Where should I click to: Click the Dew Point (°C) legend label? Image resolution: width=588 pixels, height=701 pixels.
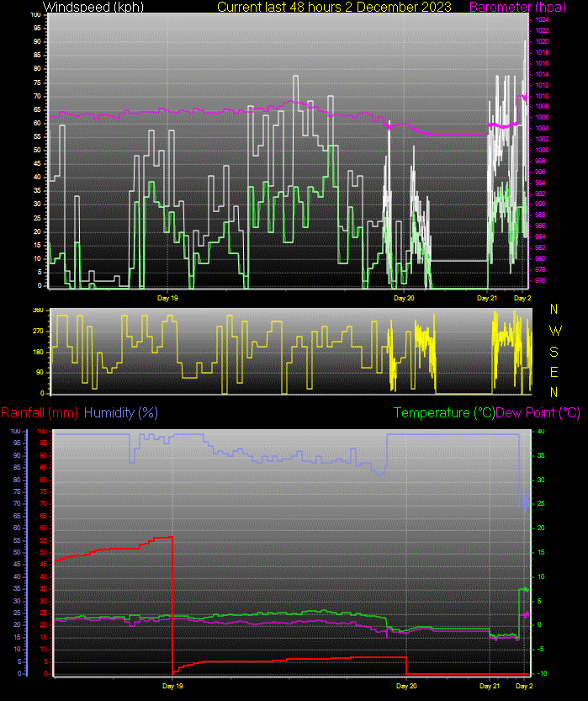point(538,412)
